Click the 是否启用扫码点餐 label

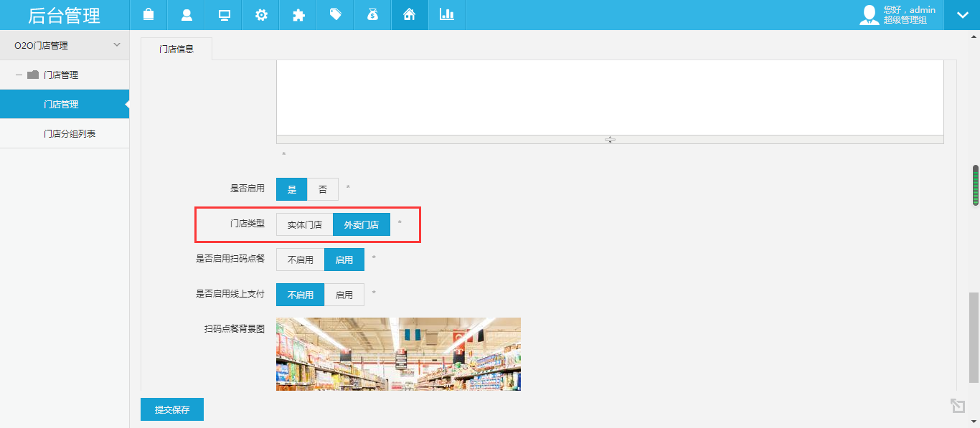click(x=230, y=259)
